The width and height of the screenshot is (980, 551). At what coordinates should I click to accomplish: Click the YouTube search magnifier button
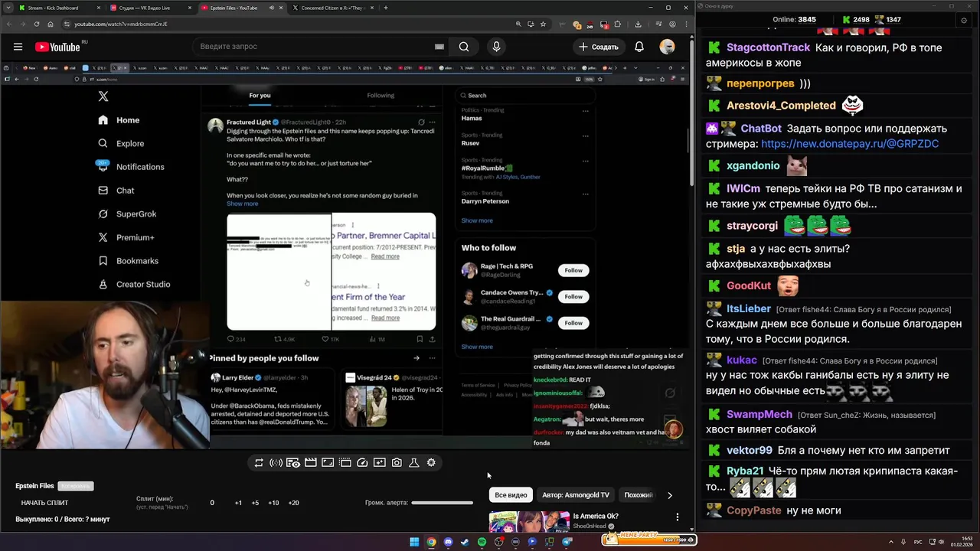tap(464, 47)
